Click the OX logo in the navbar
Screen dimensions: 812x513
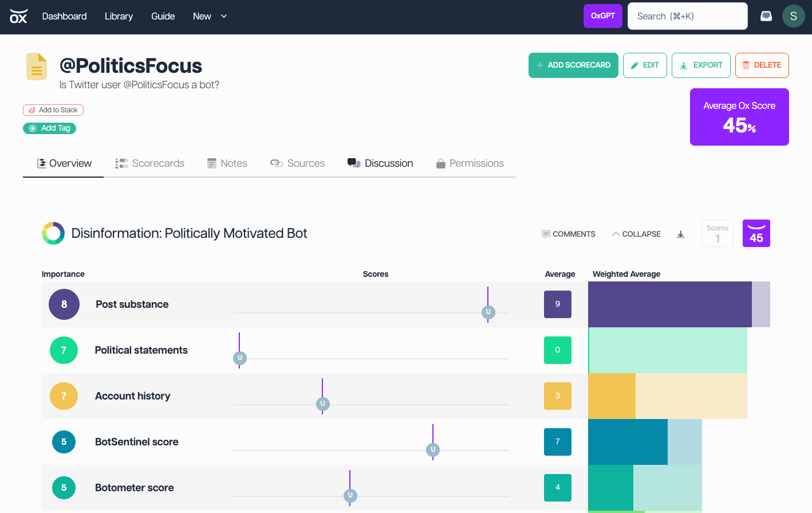tap(18, 16)
